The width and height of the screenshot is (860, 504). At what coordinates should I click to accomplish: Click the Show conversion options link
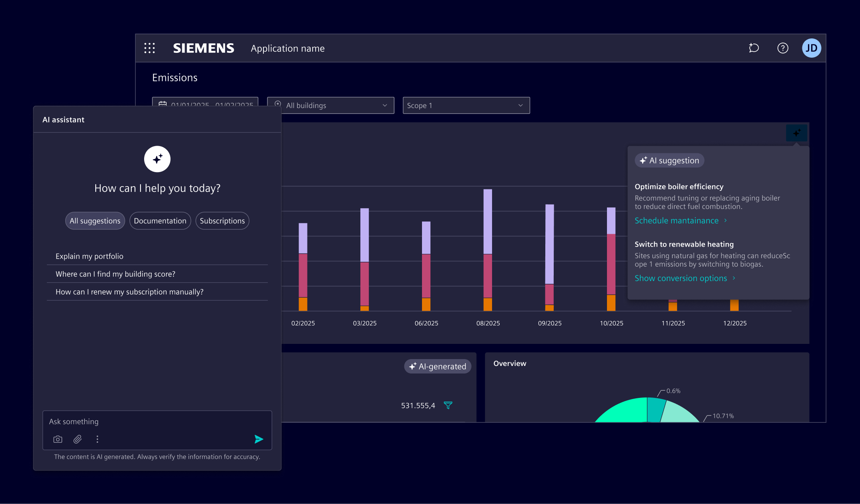(681, 278)
